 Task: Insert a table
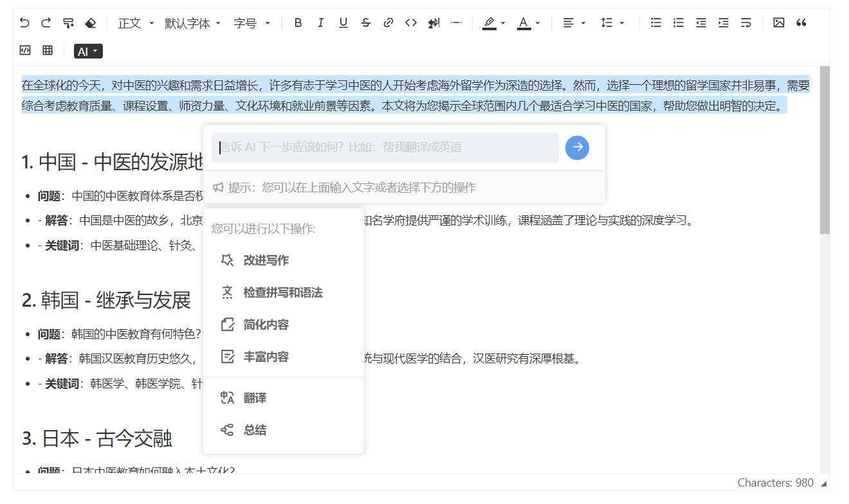48,50
